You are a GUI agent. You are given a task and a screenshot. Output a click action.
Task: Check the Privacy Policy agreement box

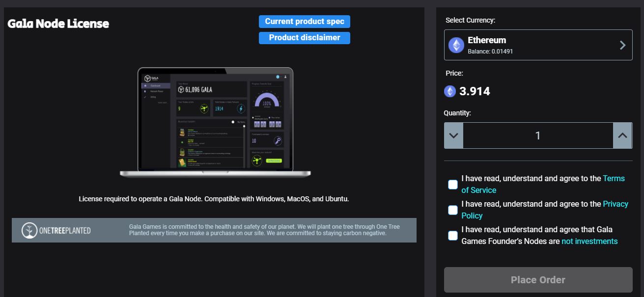(453, 210)
